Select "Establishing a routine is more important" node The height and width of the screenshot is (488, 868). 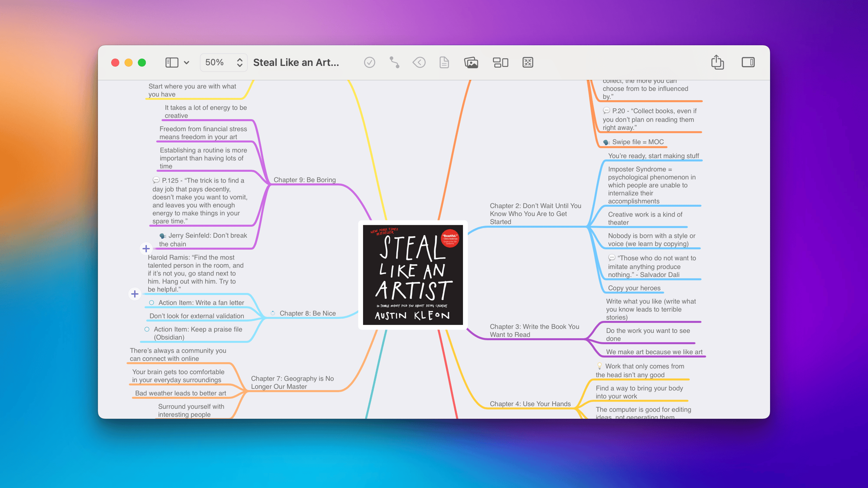(x=203, y=158)
